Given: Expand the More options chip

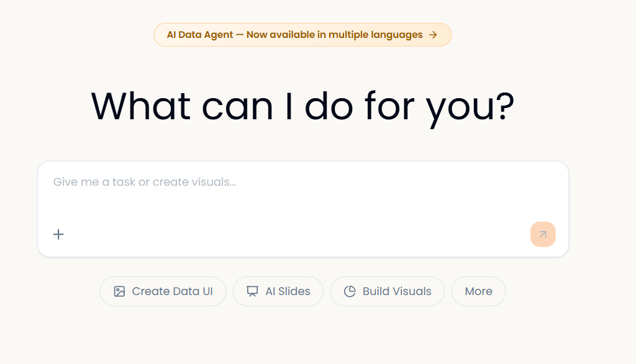Looking at the screenshot, I should coord(478,291).
